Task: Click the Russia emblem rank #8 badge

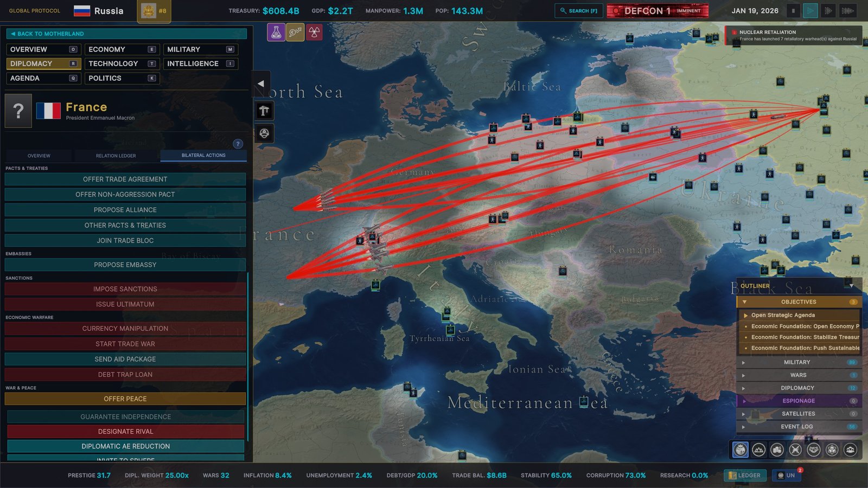Action: tap(154, 11)
